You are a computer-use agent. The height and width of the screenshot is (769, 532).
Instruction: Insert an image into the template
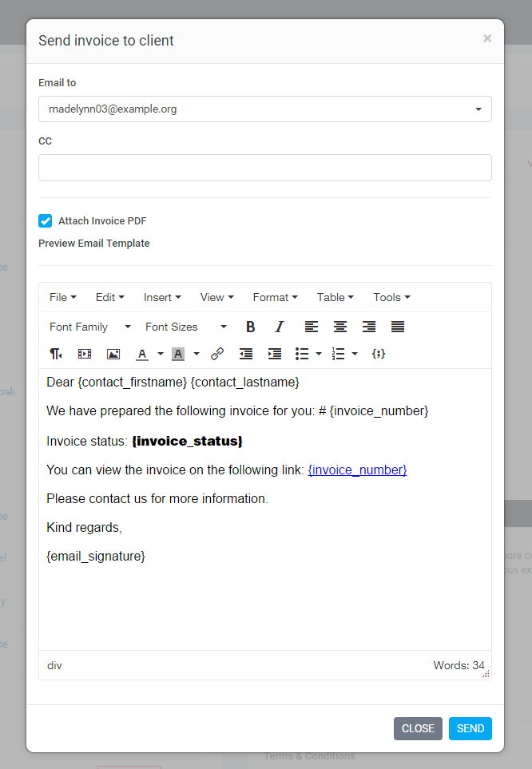(113, 354)
